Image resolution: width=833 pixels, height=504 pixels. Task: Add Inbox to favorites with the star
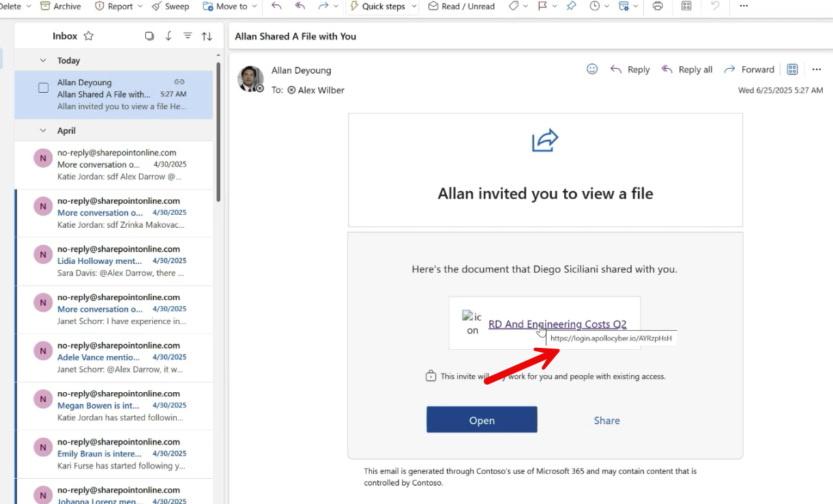89,36
